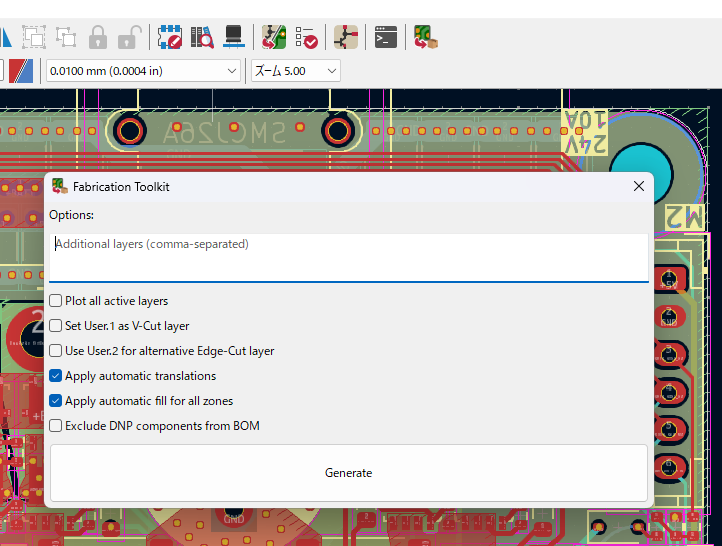
Task: Close the Fabrication Toolkit dialog
Action: [639, 186]
